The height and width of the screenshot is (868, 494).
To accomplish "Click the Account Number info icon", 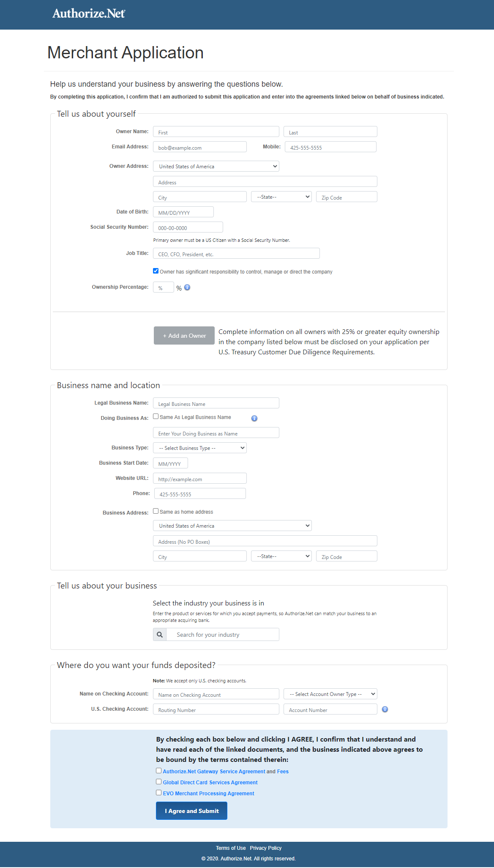I will coord(385,709).
